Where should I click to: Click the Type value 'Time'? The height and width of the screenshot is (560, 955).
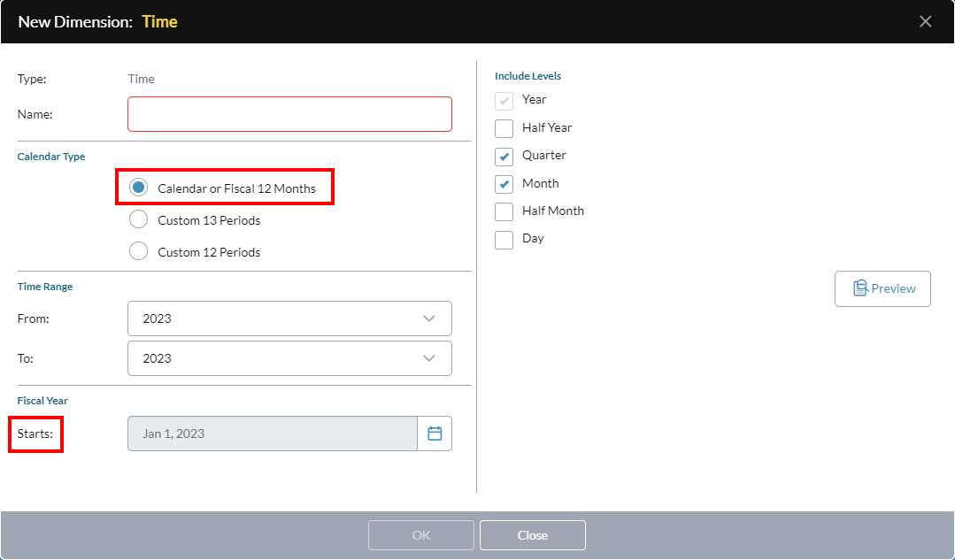pyautogui.click(x=141, y=79)
